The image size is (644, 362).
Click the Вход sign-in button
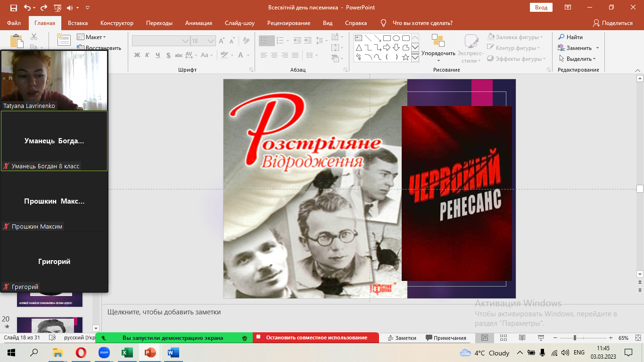[x=541, y=8]
